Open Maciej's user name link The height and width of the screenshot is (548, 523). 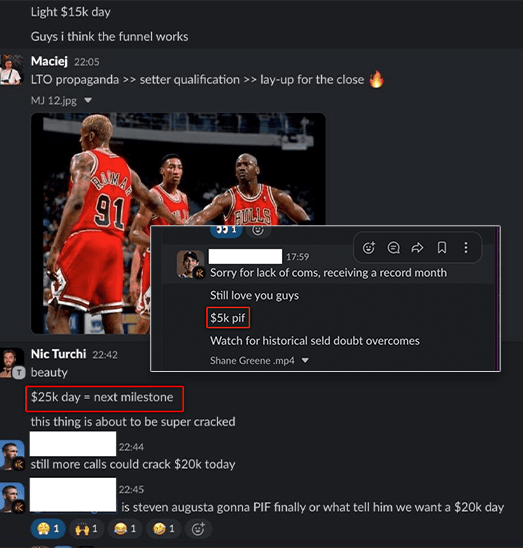49,62
